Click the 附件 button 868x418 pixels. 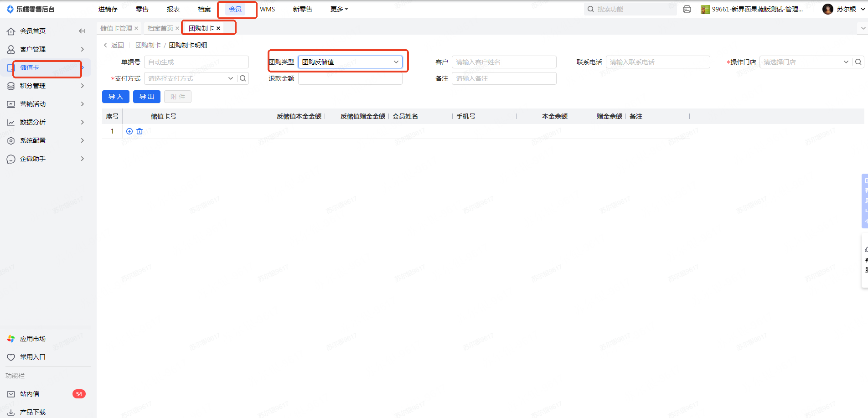point(178,97)
